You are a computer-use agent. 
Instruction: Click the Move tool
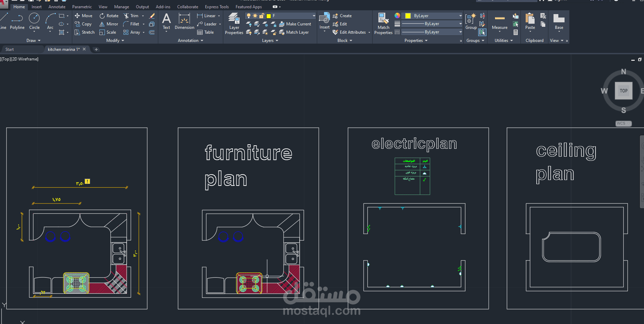click(84, 16)
